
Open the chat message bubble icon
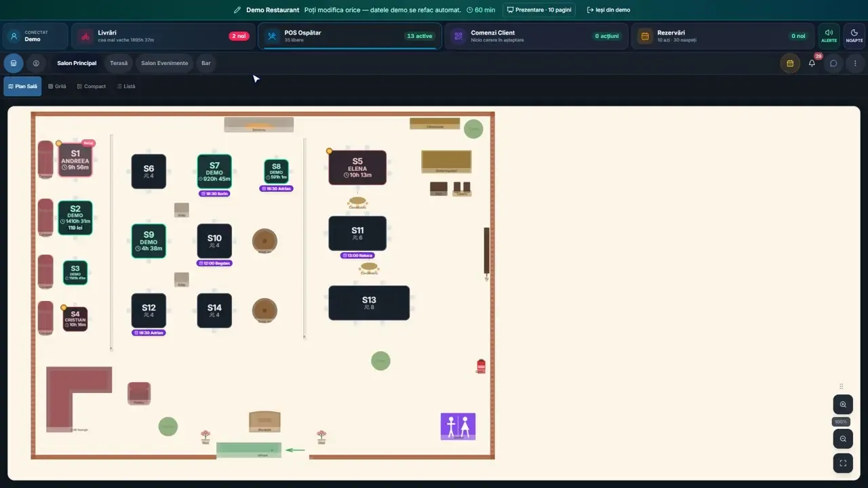833,63
